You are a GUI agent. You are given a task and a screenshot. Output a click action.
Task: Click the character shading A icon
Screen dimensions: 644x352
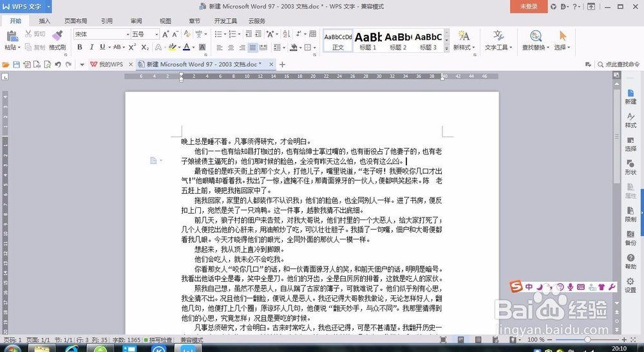click(x=202, y=47)
